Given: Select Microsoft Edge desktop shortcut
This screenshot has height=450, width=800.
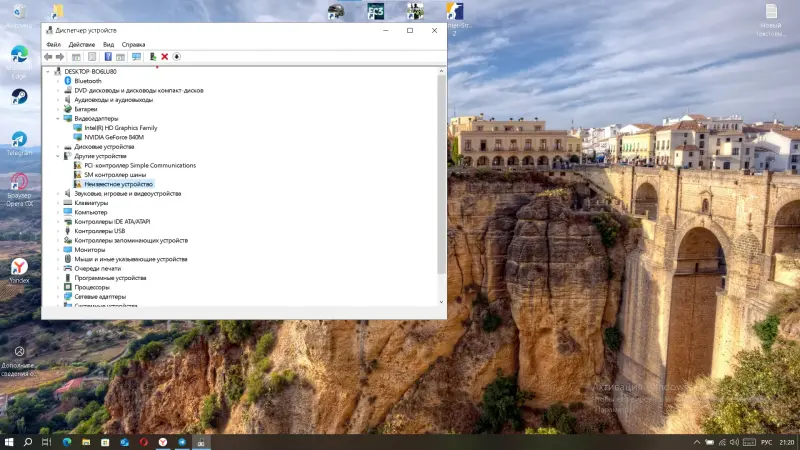Looking at the screenshot, I should (x=19, y=62).
